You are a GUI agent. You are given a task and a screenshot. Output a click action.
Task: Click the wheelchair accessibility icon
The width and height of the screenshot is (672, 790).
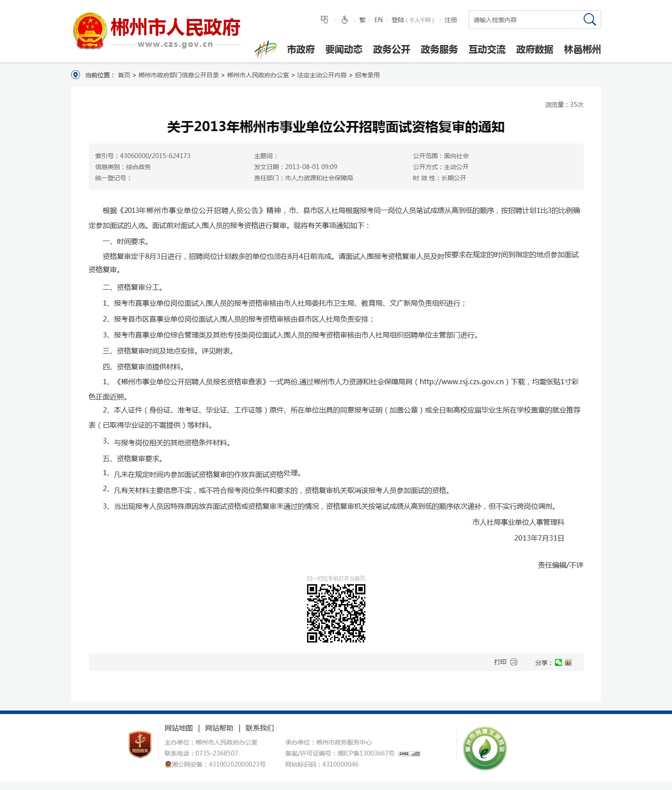tap(345, 20)
